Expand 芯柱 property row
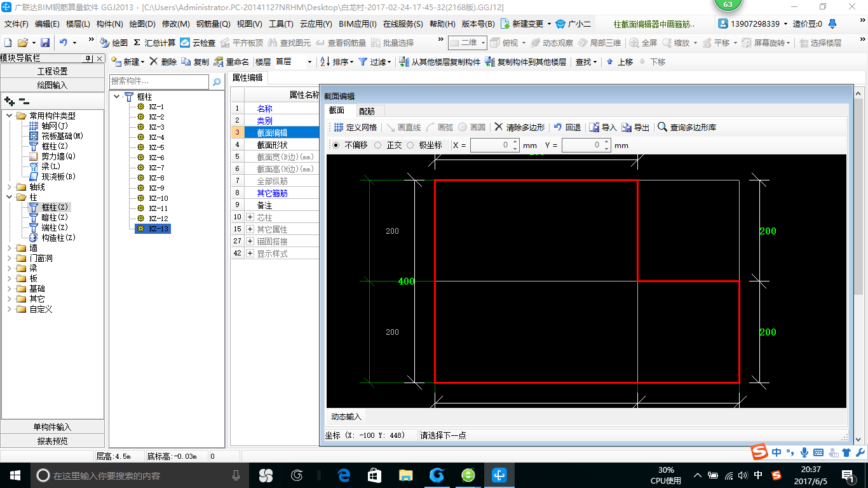This screenshot has height=488, width=868. click(250, 217)
